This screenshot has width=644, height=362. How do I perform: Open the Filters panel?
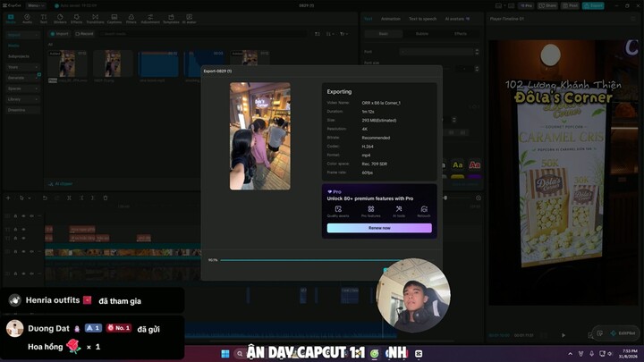click(131, 19)
